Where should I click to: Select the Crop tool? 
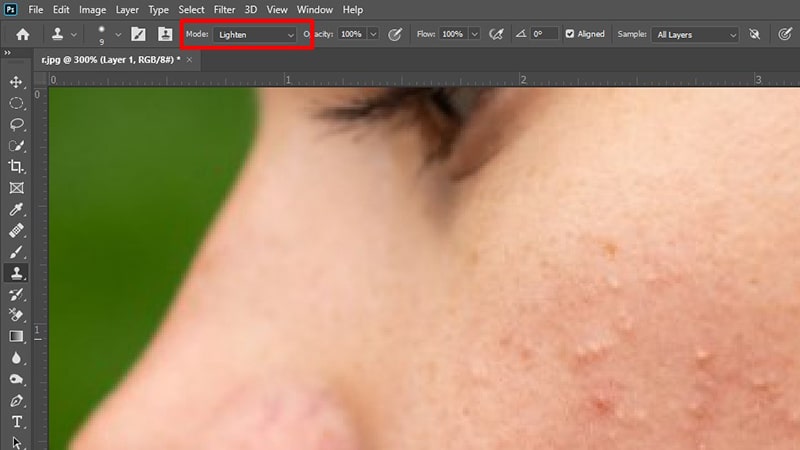click(x=16, y=167)
